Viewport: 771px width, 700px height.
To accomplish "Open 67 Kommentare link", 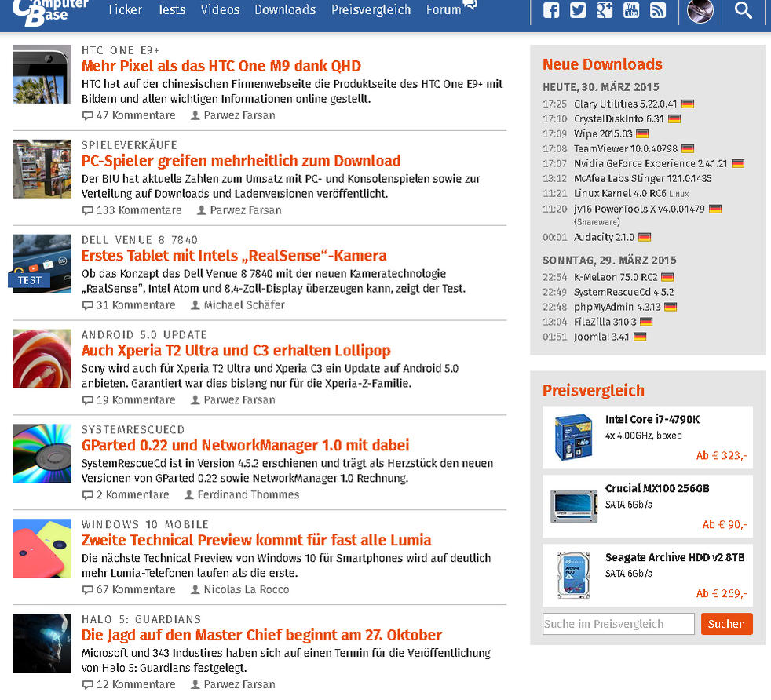I will point(129,590).
